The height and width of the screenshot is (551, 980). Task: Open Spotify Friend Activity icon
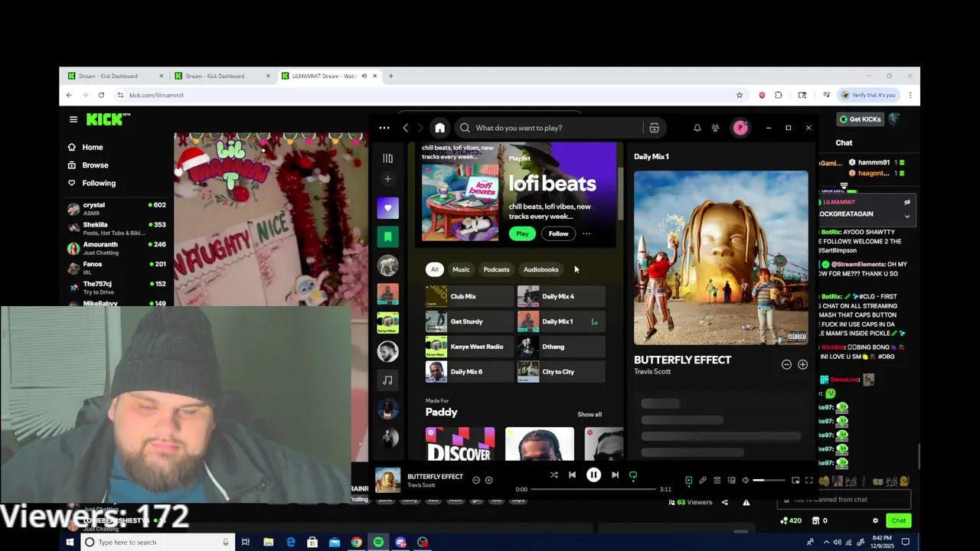tap(715, 128)
